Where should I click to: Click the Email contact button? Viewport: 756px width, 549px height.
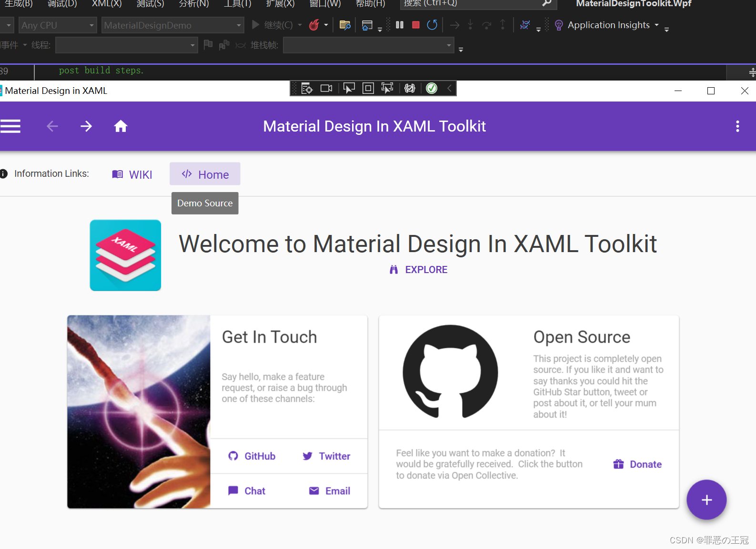330,491
